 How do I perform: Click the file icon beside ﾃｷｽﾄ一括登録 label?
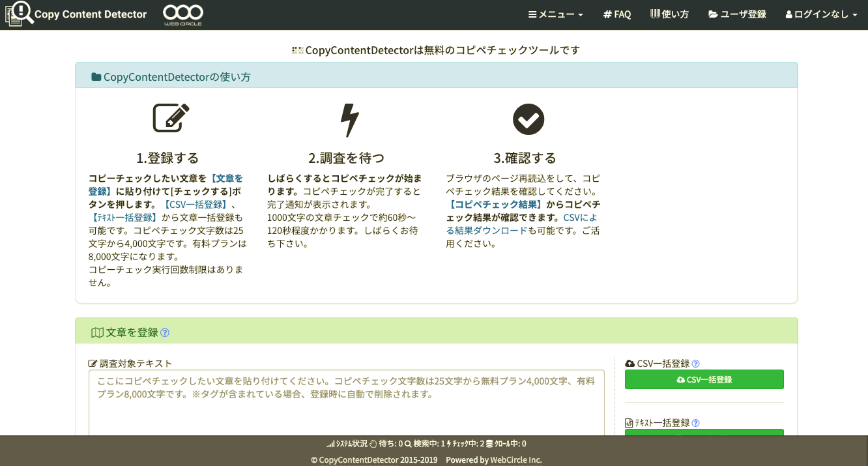(629, 423)
